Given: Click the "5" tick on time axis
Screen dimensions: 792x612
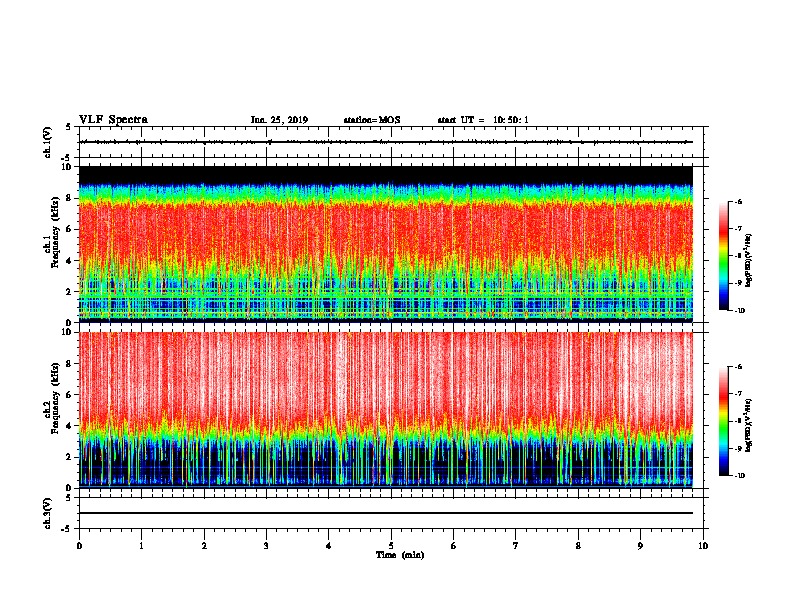Looking at the screenshot, I should [391, 546].
